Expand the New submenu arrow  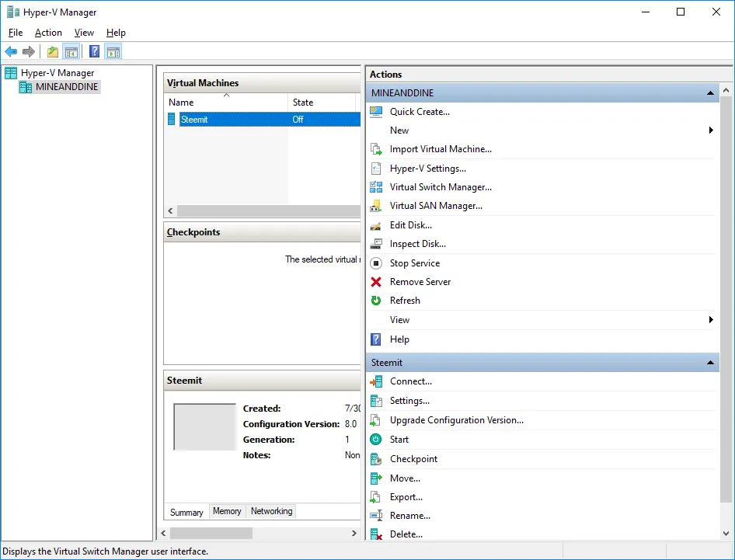(711, 130)
